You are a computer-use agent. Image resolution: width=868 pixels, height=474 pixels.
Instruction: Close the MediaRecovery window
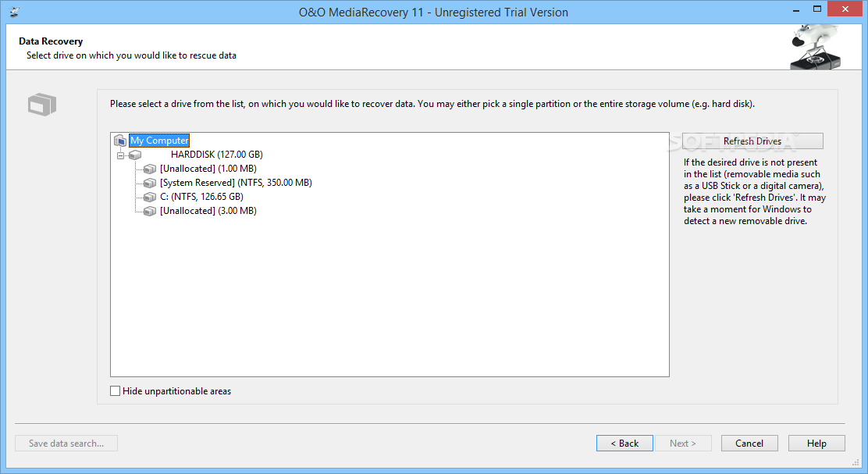845,9
